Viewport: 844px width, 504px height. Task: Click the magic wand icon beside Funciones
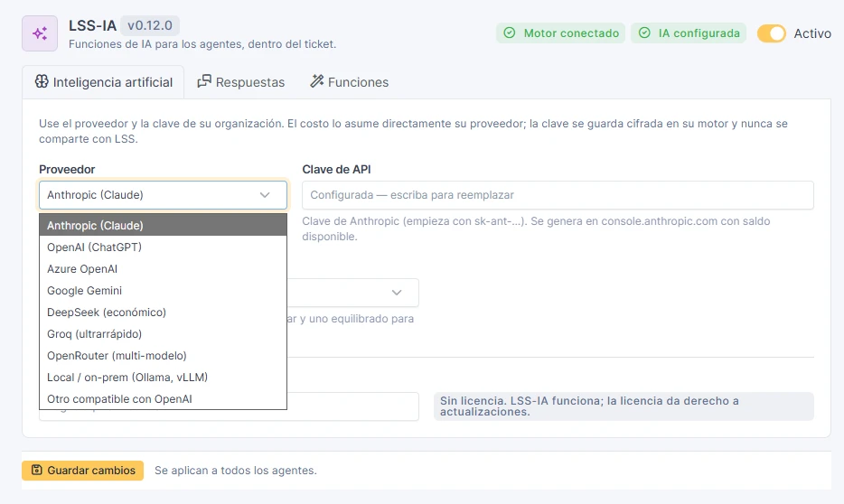click(x=316, y=81)
